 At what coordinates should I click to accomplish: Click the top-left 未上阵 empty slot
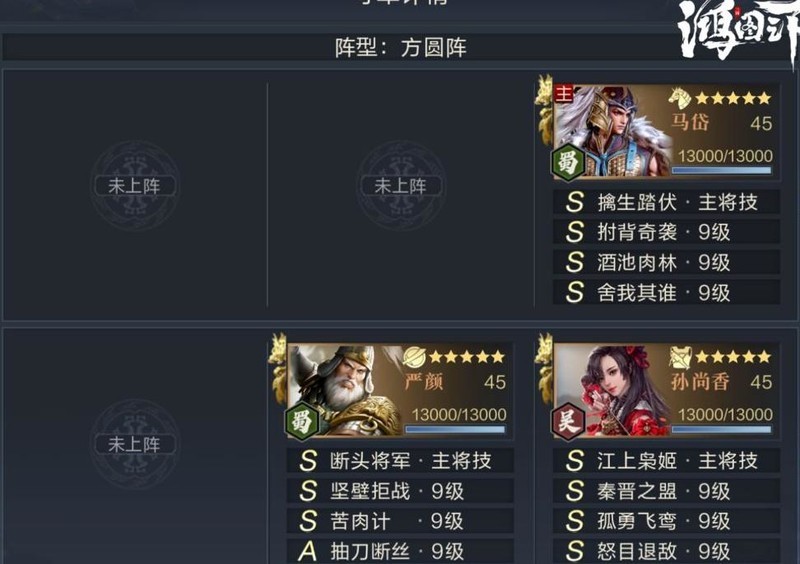pos(135,186)
